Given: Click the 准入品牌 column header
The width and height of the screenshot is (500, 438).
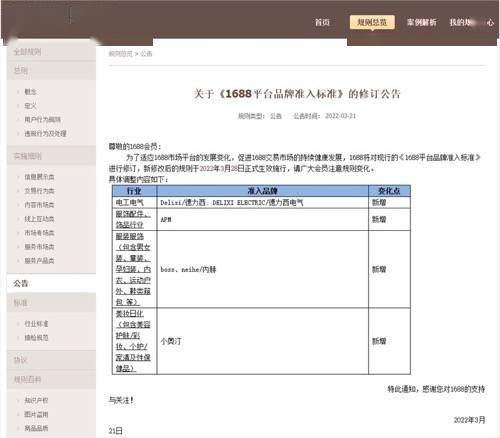Looking at the screenshot, I should pyautogui.click(x=263, y=191).
